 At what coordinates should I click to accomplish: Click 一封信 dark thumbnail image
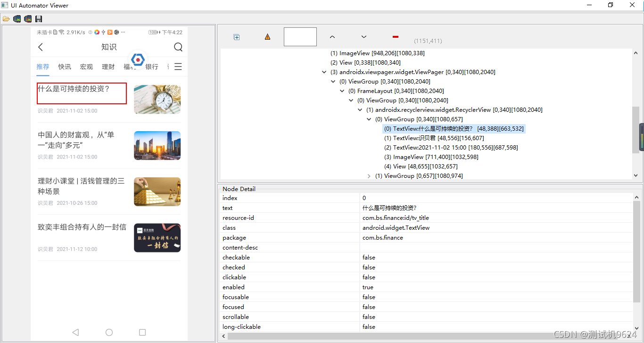click(x=157, y=238)
